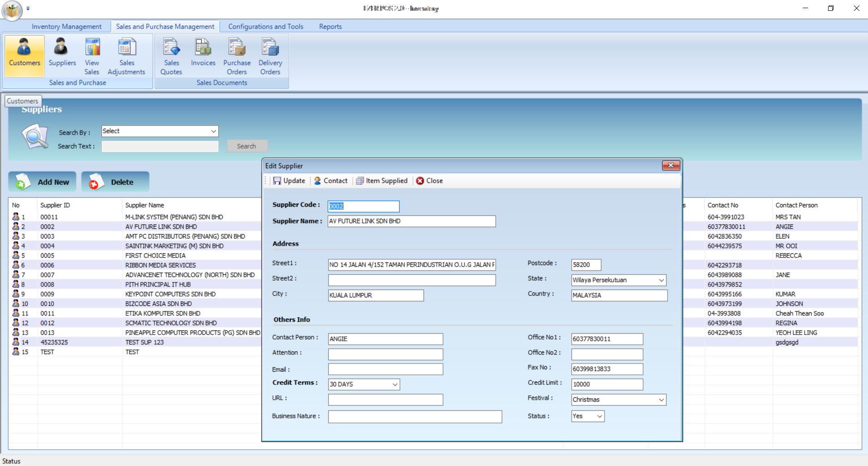
Task: Open Delivery Orders icon
Action: tap(270, 56)
